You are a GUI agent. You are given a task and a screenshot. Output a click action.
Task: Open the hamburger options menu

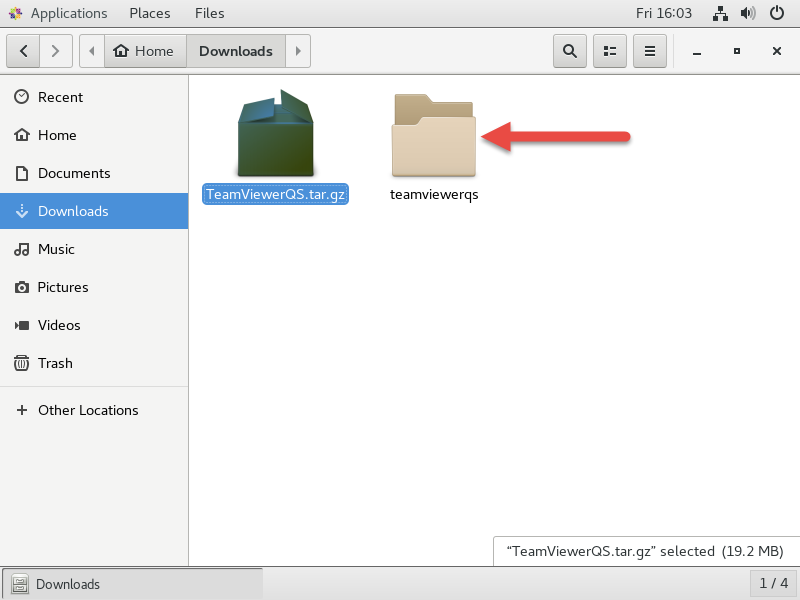click(649, 51)
